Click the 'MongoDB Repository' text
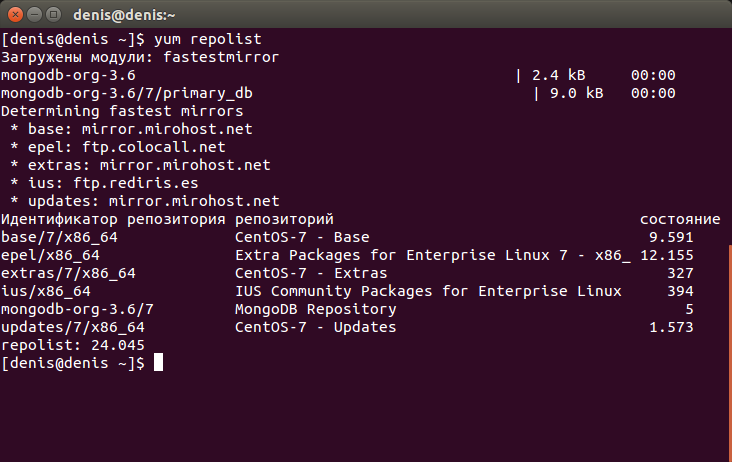732x462 pixels. [x=316, y=309]
